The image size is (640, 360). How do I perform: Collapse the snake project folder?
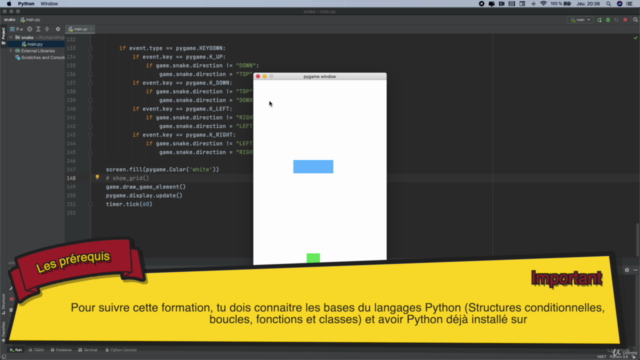coord(11,37)
